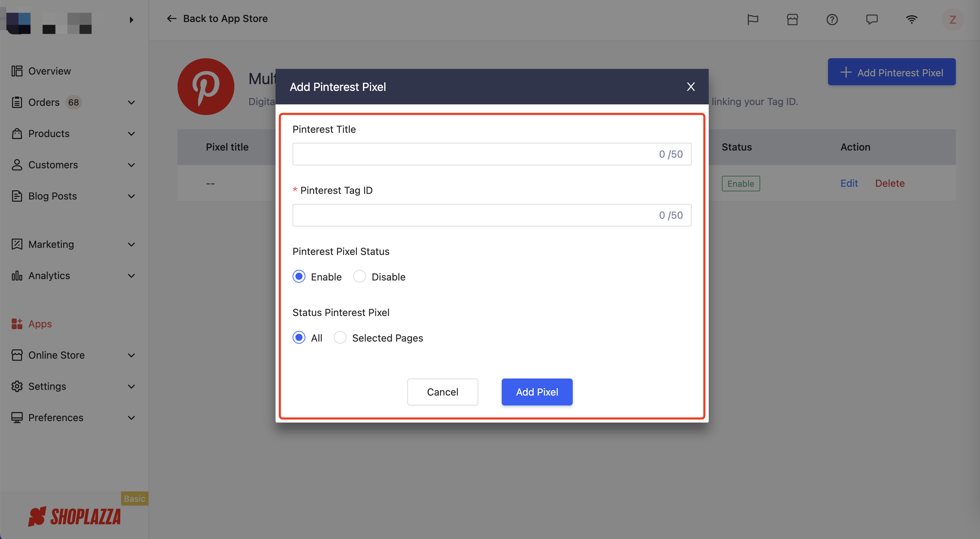Click the Overview sidebar icon
The height and width of the screenshot is (539, 980).
pyautogui.click(x=17, y=71)
